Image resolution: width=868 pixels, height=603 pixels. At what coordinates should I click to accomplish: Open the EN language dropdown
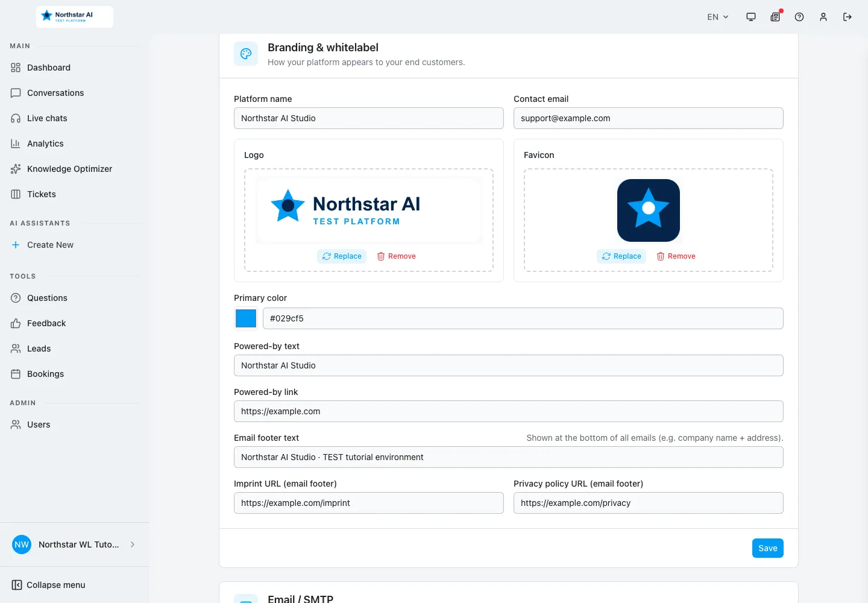pos(718,17)
